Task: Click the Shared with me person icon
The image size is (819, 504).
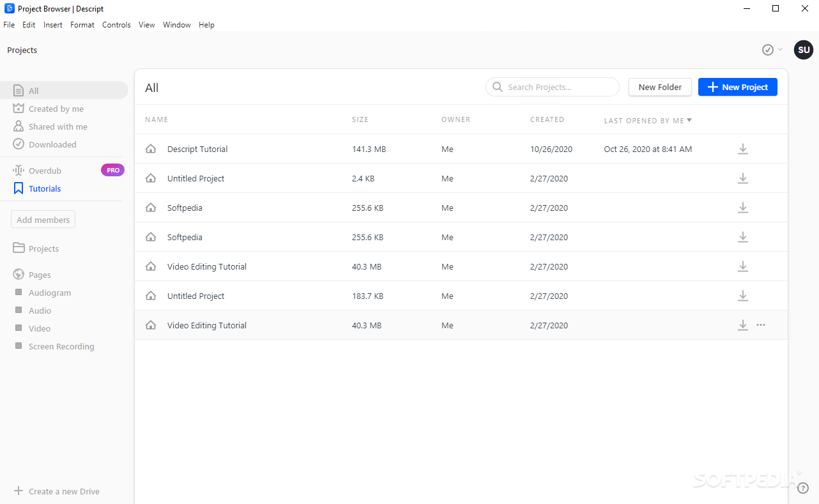Action: coord(19,126)
